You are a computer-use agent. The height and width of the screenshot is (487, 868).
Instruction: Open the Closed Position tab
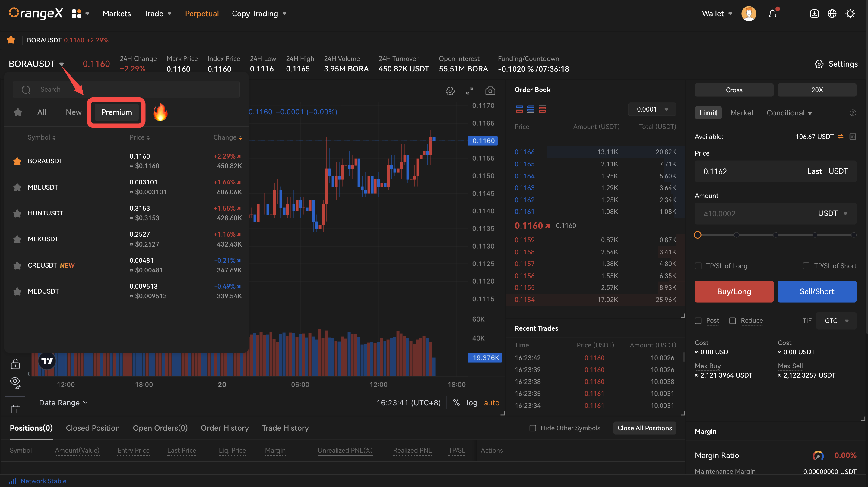tap(93, 428)
